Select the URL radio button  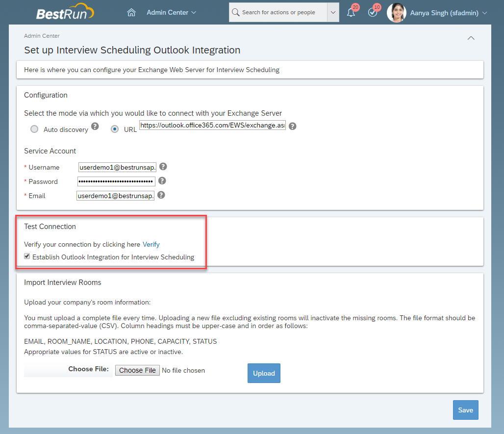point(114,129)
